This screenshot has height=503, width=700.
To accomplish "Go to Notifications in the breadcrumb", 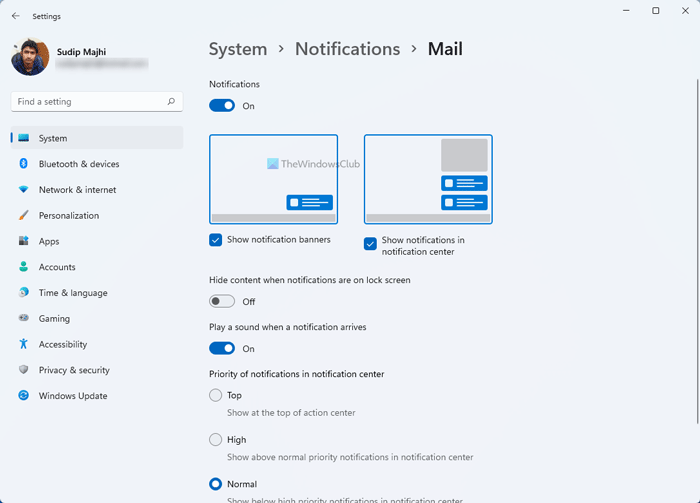I will 347,49.
